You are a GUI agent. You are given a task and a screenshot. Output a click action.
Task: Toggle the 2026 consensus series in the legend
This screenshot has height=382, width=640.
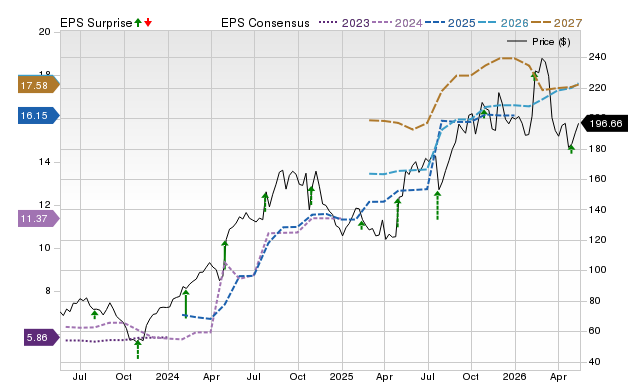coord(503,23)
